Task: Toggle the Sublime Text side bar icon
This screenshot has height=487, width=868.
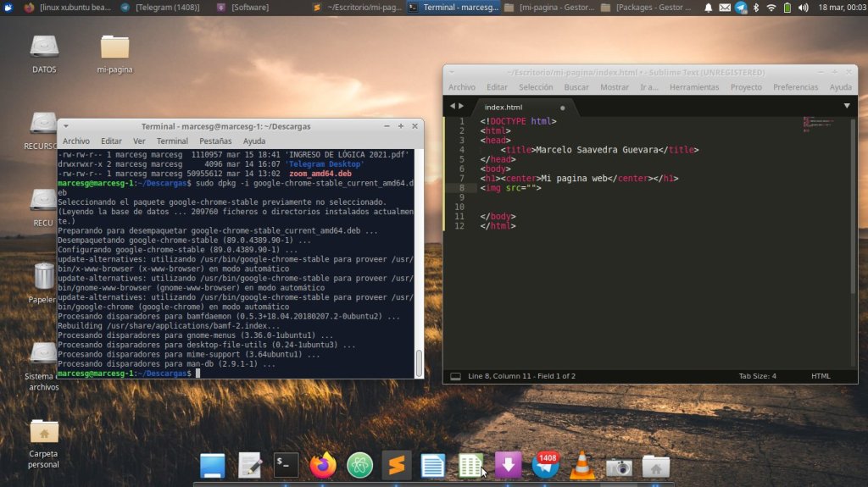Action: (x=455, y=376)
